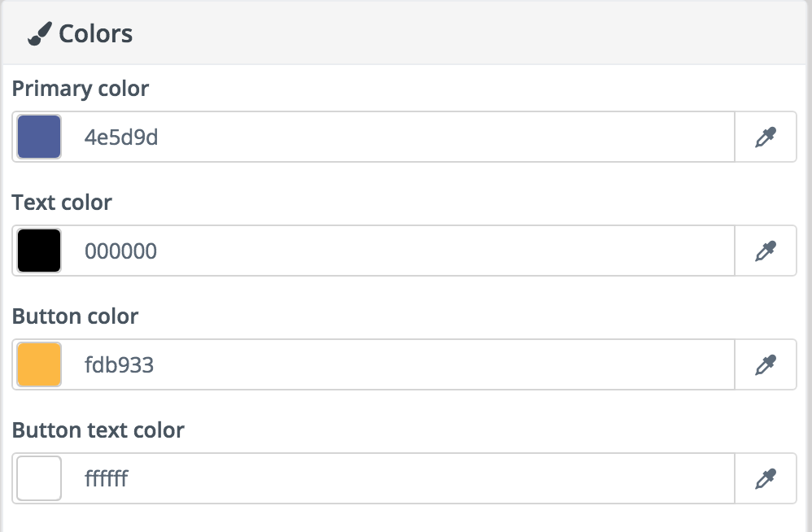The width and height of the screenshot is (812, 532).
Task: Click the eyedropper for Button color
Action: pyautogui.click(x=766, y=365)
